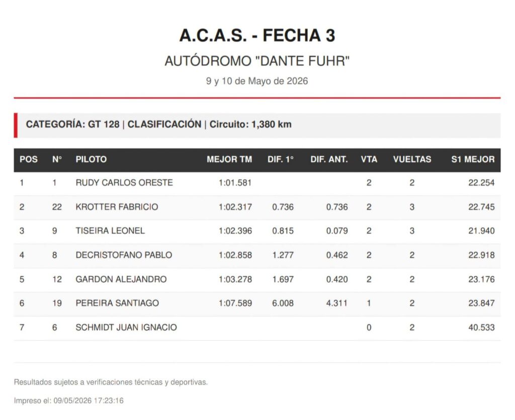
Task: Select DECRISTOFANO PABLO entry
Action: [x=124, y=255]
